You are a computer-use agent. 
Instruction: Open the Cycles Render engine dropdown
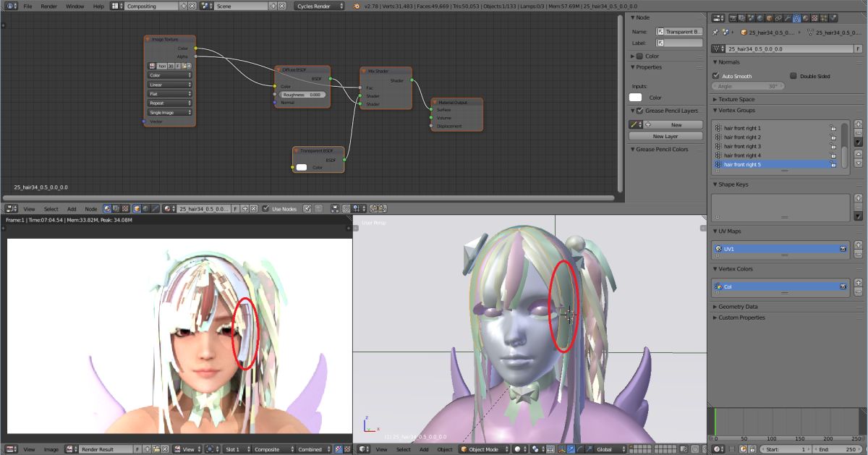coord(320,6)
